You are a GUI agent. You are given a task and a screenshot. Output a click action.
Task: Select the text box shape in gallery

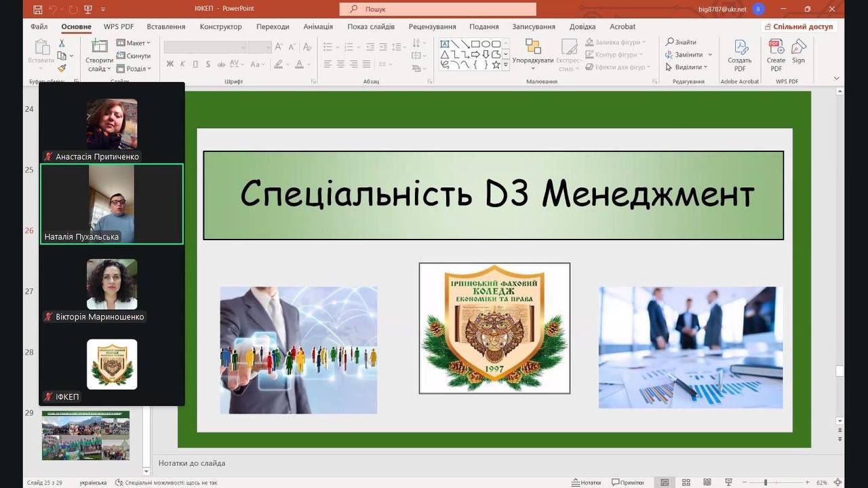[x=445, y=44]
